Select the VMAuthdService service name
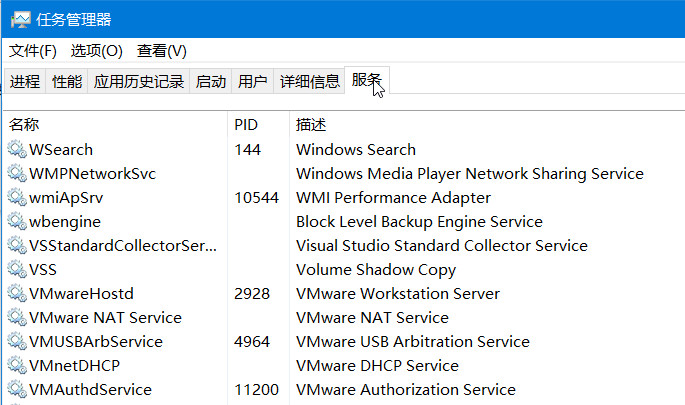This screenshot has width=685, height=405. [90, 390]
